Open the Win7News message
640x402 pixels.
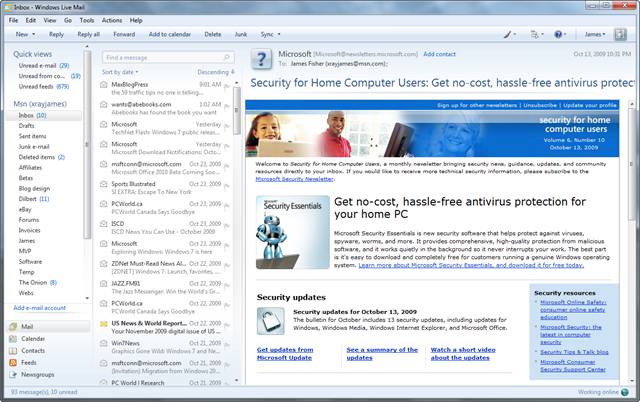pyautogui.click(x=165, y=347)
